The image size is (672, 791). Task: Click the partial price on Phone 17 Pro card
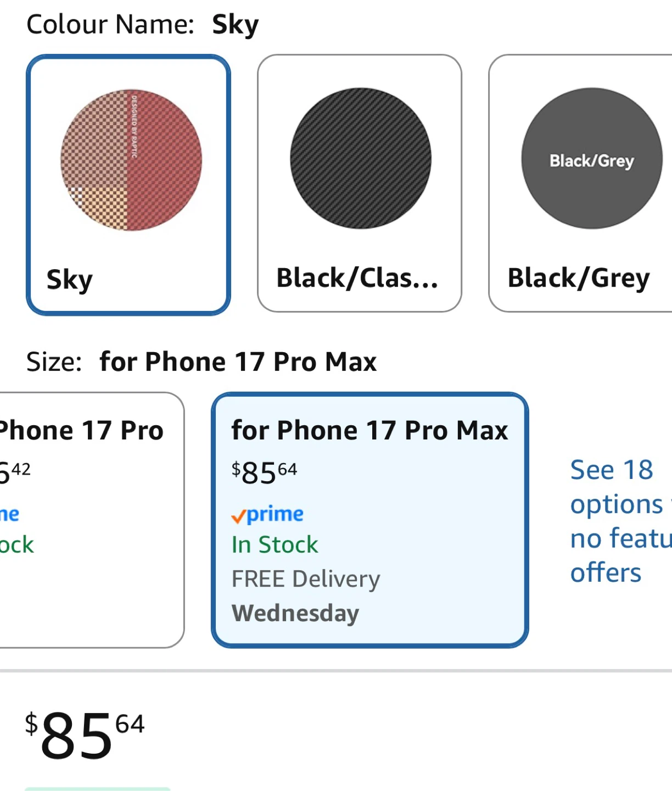[x=14, y=472]
